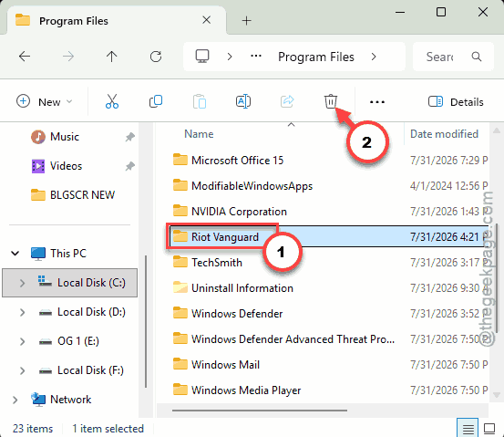Select the ModifiableWindowsApps folder
This screenshot has height=437, width=504.
point(252,186)
